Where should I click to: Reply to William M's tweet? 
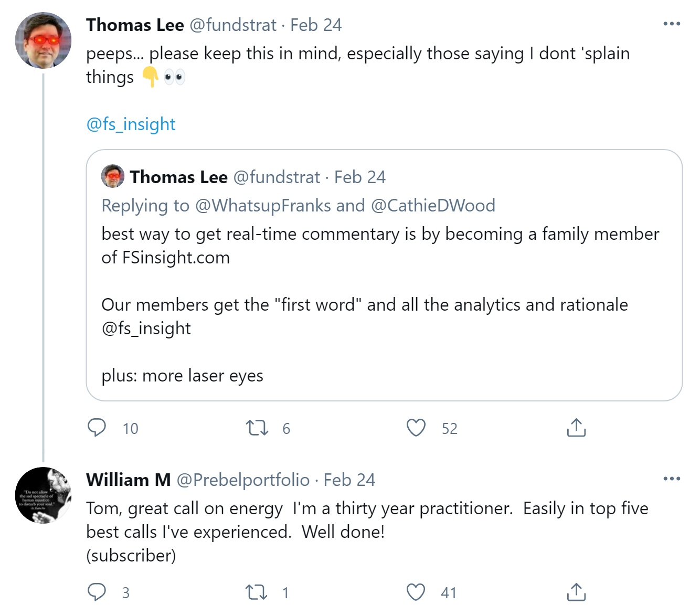[x=97, y=592]
